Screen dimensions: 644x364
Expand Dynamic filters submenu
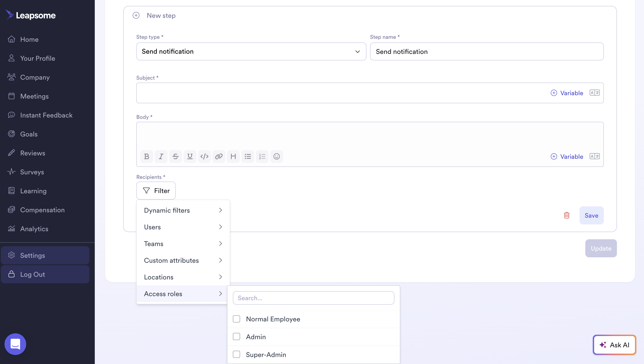click(183, 210)
